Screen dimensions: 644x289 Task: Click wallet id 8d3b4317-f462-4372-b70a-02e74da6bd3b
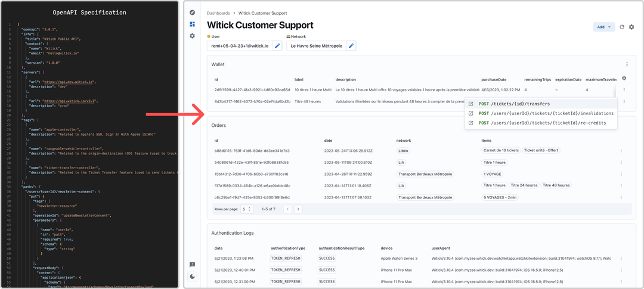(x=252, y=101)
